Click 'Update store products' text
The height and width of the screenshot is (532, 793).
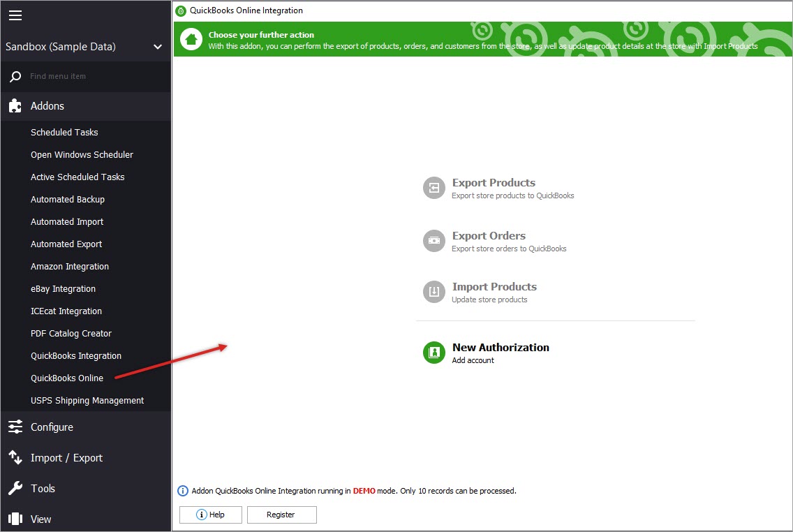pos(489,300)
